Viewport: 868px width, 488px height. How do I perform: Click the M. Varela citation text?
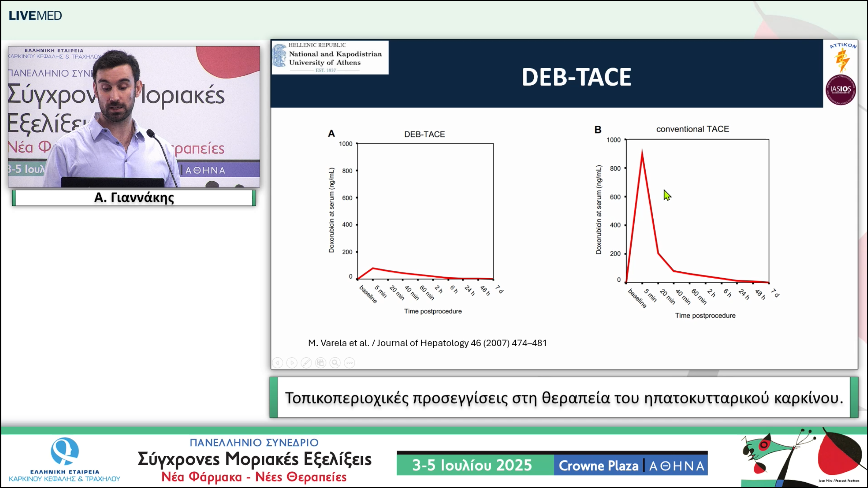point(427,343)
